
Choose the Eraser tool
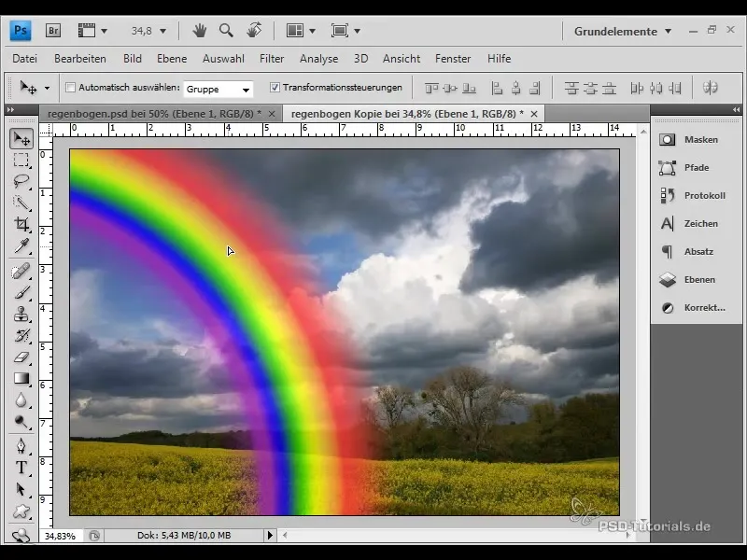click(x=21, y=357)
